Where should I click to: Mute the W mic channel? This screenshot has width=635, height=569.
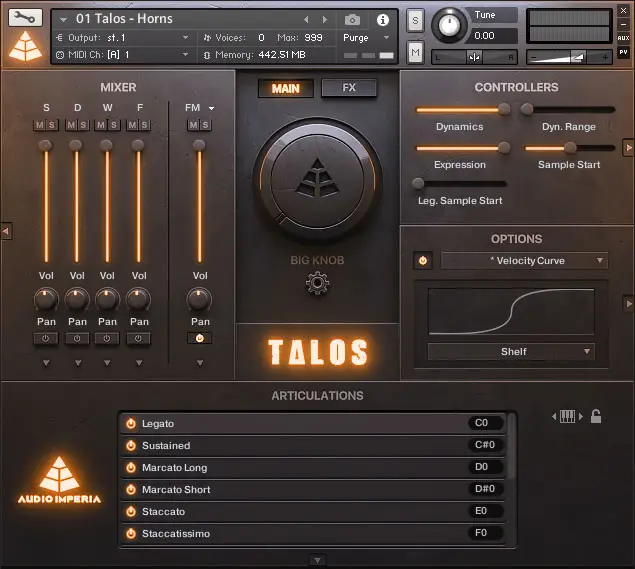tap(101, 125)
